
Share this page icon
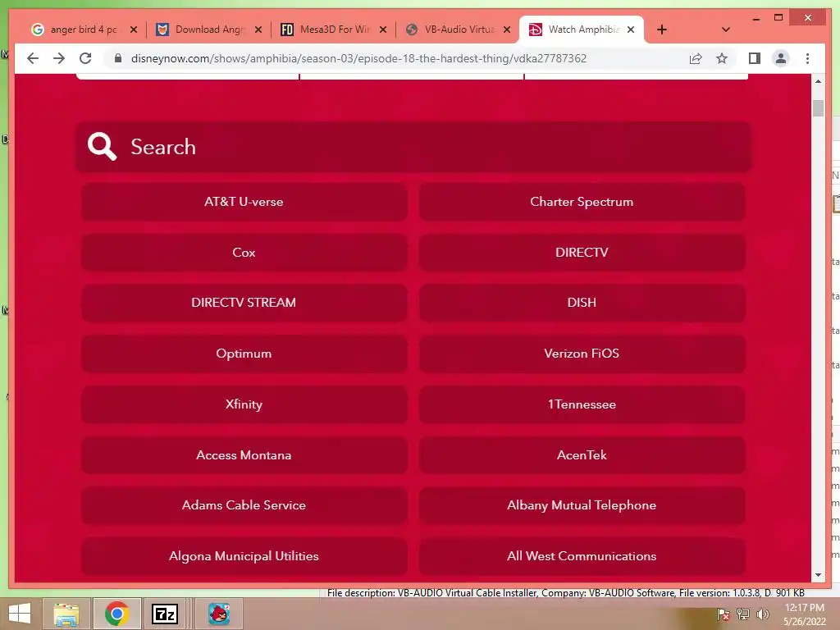click(696, 58)
